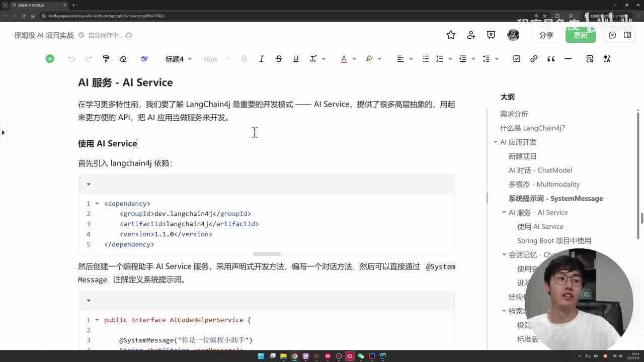Go to Spring Boot 项目中使用 outline entry
The height and width of the screenshot is (362, 644).
click(554, 241)
